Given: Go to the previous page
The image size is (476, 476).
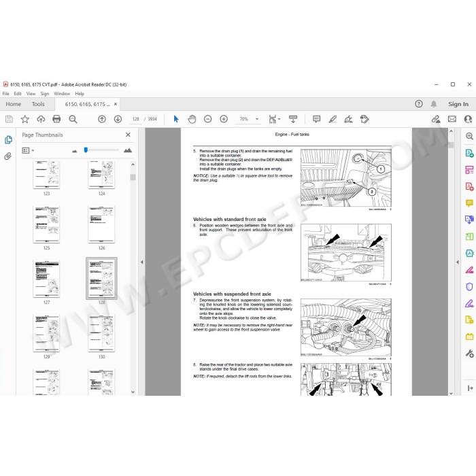Looking at the screenshot, I should click(102, 119).
